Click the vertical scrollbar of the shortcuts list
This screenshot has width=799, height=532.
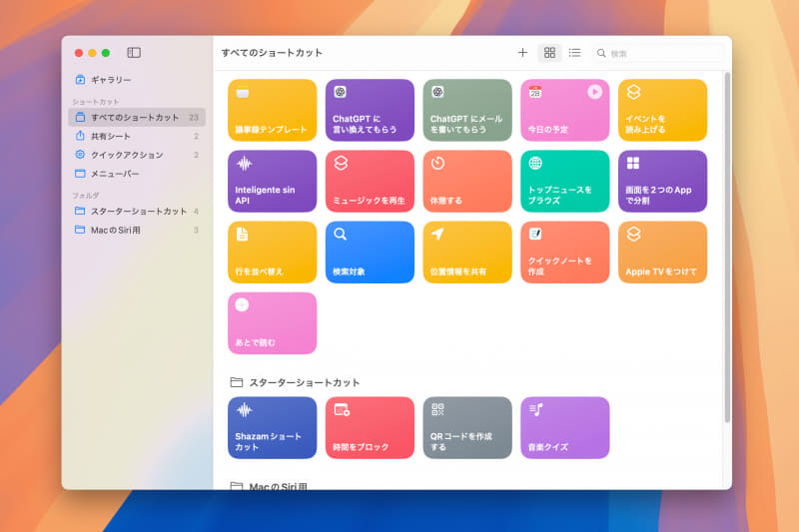click(x=727, y=247)
